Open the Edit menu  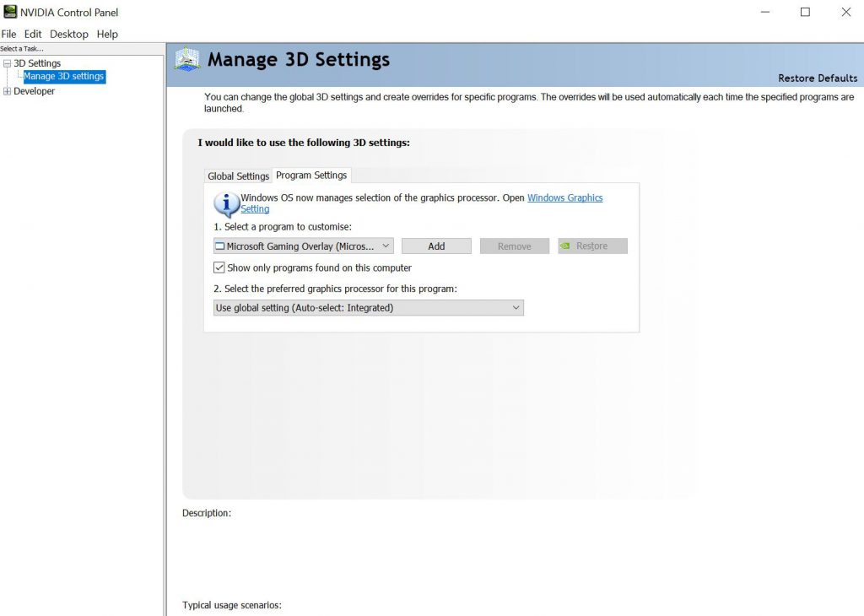pos(33,34)
